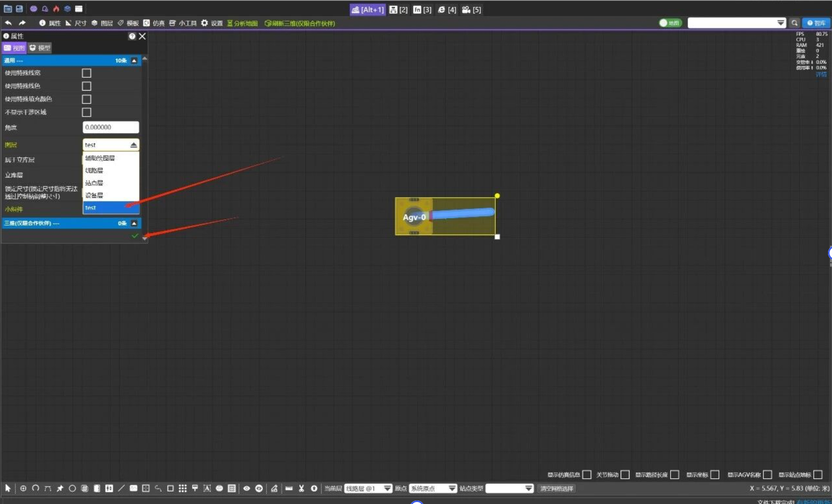Click the 智库 button at top right
The image size is (832, 504).
coord(816,23)
